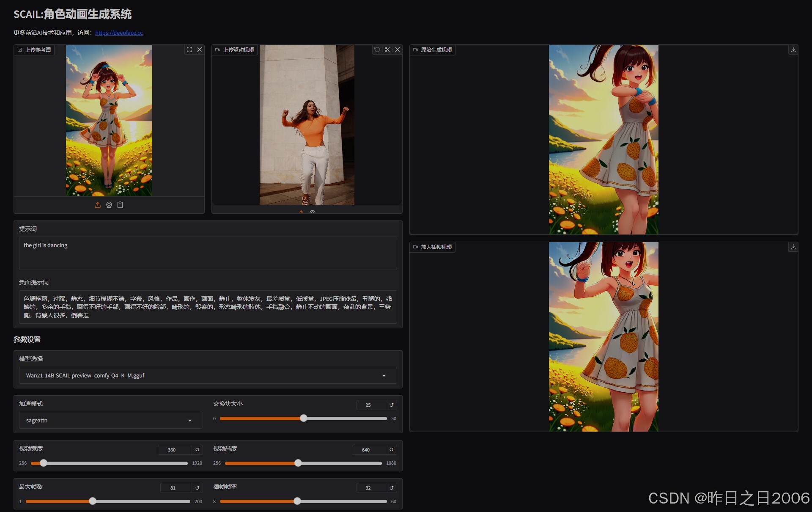Click the prompt text box

coord(207,253)
